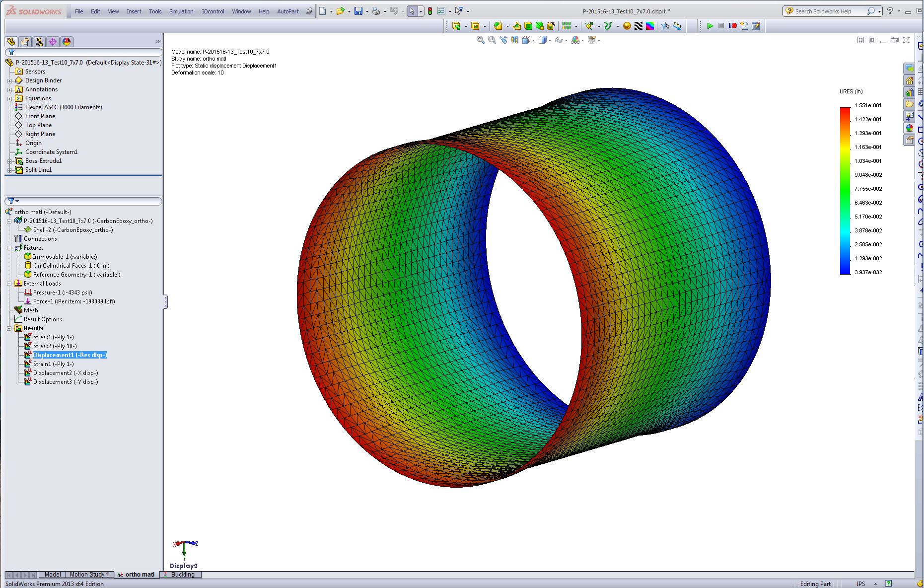
Task: Click the URES color legend bar
Action: pos(845,191)
